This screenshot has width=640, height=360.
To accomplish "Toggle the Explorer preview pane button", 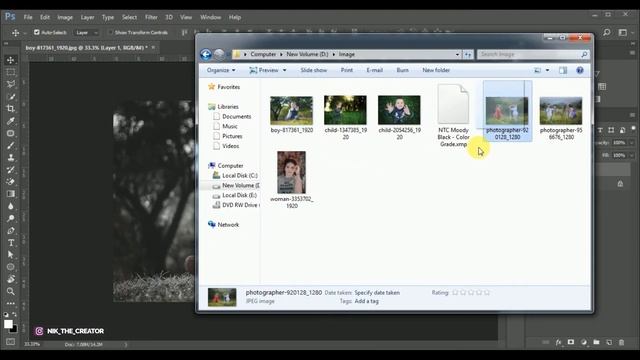I will click(x=563, y=70).
